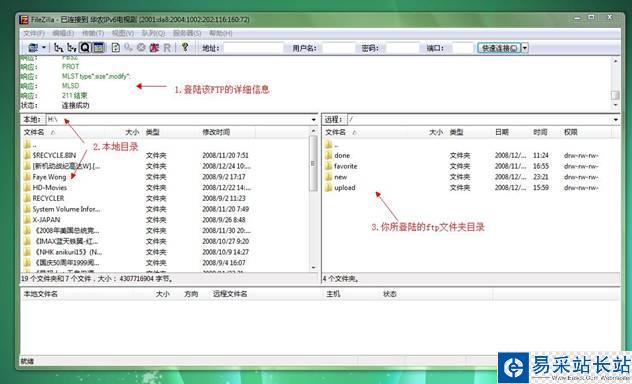Image resolution: width=632 pixels, height=384 pixels.
Task: Click the local list scroll down arrow
Action: (313, 268)
